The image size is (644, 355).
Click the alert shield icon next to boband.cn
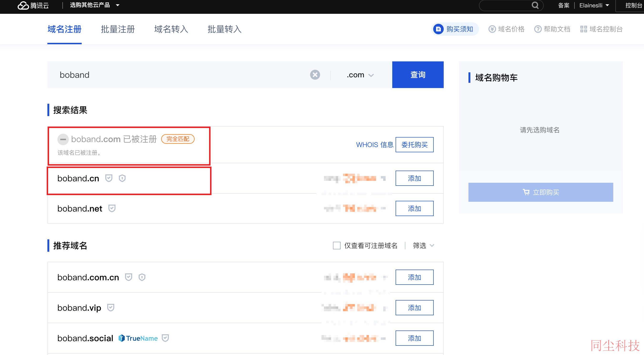click(x=122, y=178)
